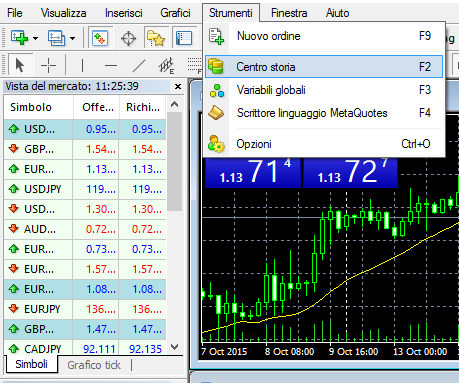Image resolution: width=459 pixels, height=383 pixels.
Task: Select the crosshair tool
Action: [48, 65]
